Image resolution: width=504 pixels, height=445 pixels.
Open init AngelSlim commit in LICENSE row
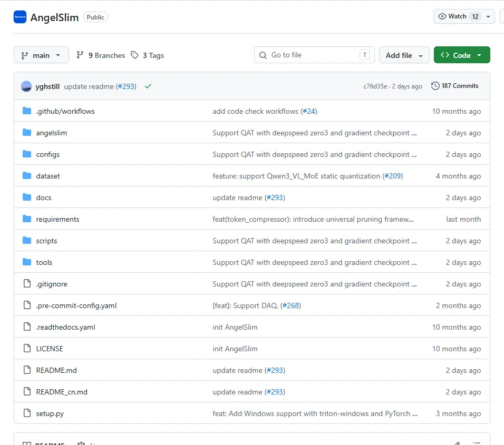coord(235,349)
